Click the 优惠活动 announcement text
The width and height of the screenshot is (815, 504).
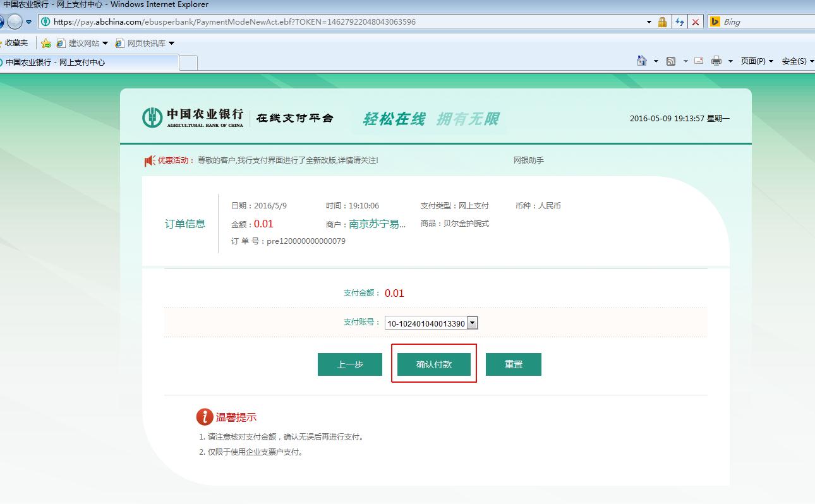287,160
